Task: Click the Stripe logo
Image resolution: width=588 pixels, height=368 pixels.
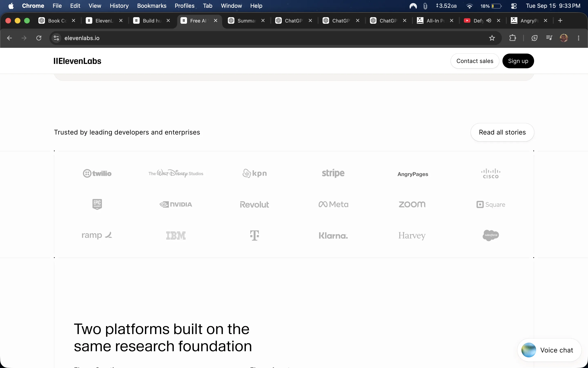Action: point(333,173)
